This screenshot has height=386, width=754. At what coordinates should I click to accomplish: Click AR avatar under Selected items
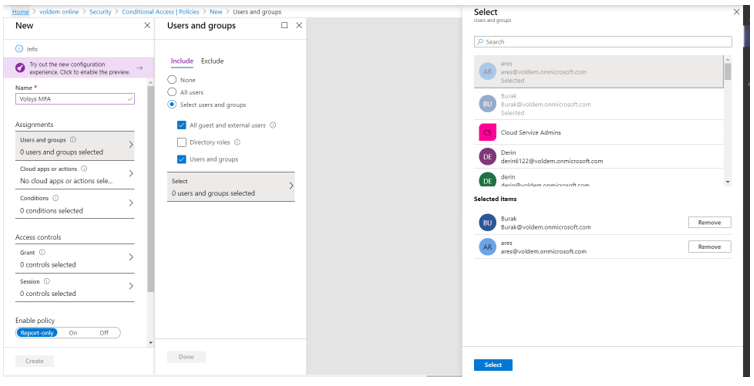pyautogui.click(x=488, y=247)
